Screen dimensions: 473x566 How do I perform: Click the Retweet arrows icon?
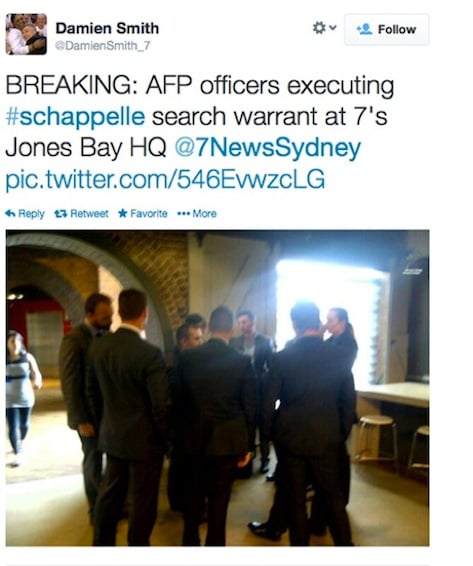(61, 214)
